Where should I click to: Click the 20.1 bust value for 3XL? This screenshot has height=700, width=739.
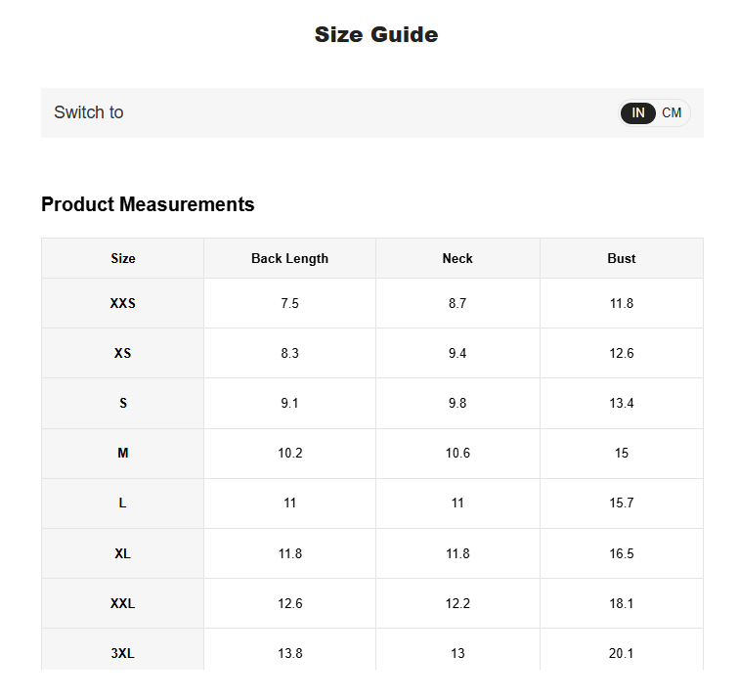point(621,653)
